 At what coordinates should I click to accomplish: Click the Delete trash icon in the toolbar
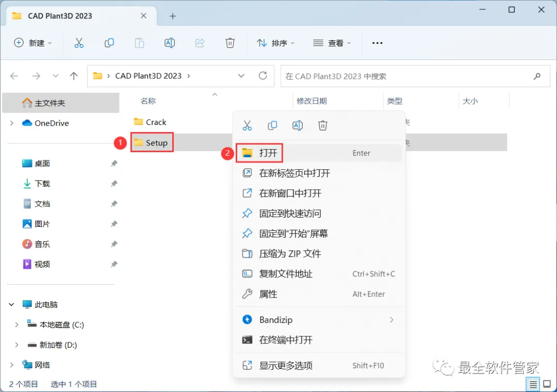[230, 43]
